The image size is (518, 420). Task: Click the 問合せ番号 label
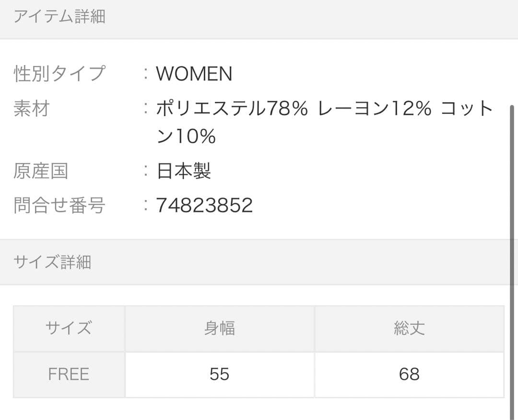coord(59,205)
